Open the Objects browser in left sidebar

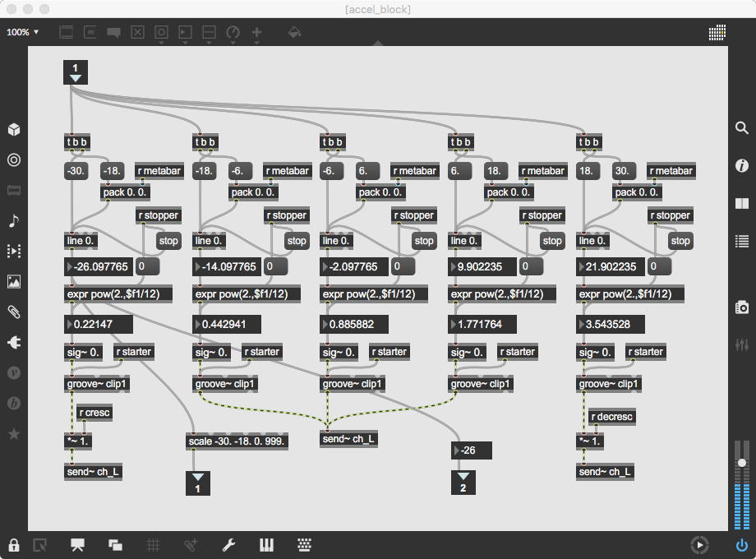point(14,129)
